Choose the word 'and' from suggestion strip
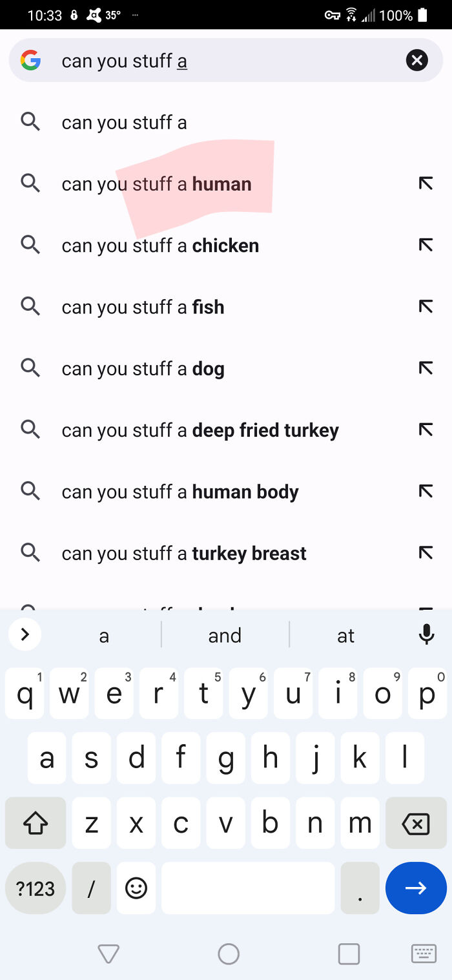 [x=224, y=634]
